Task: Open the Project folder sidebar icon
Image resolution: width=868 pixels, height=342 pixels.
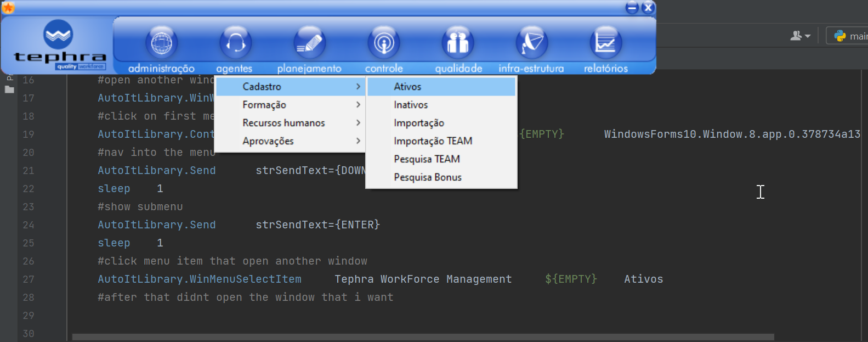Action: pyautogui.click(x=9, y=89)
